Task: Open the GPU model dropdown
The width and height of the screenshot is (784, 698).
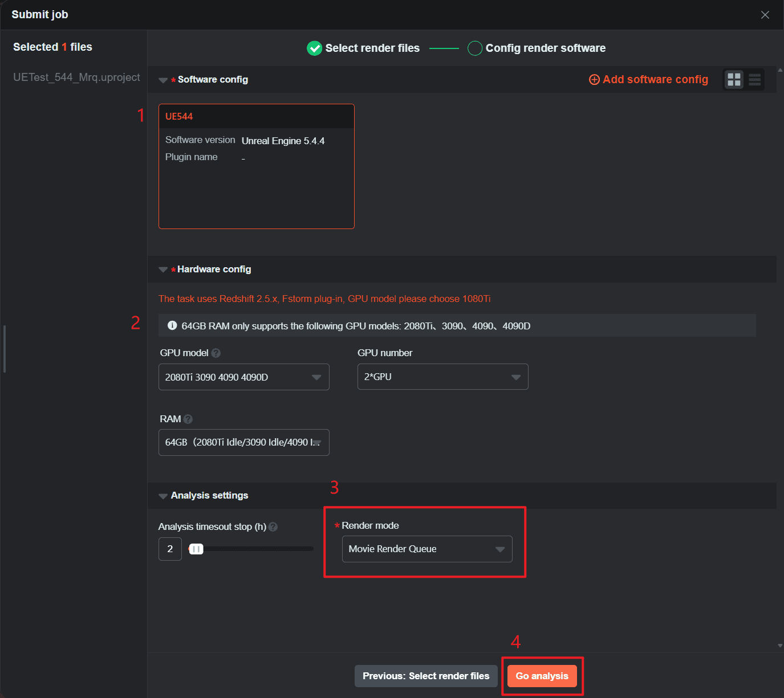Action: tap(243, 377)
